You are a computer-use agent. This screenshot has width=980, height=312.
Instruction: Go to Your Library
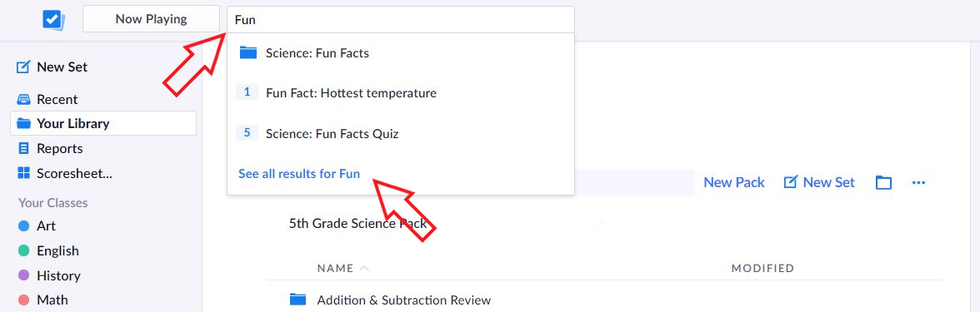[103, 123]
